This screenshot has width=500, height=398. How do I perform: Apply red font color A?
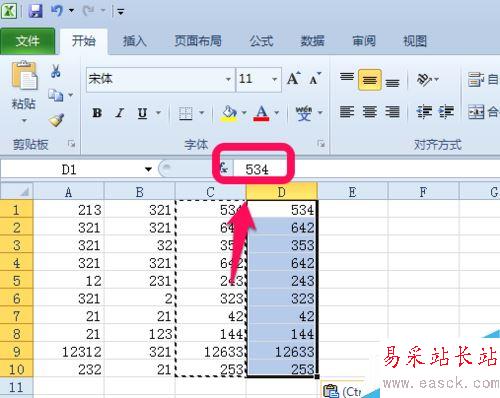tap(262, 113)
